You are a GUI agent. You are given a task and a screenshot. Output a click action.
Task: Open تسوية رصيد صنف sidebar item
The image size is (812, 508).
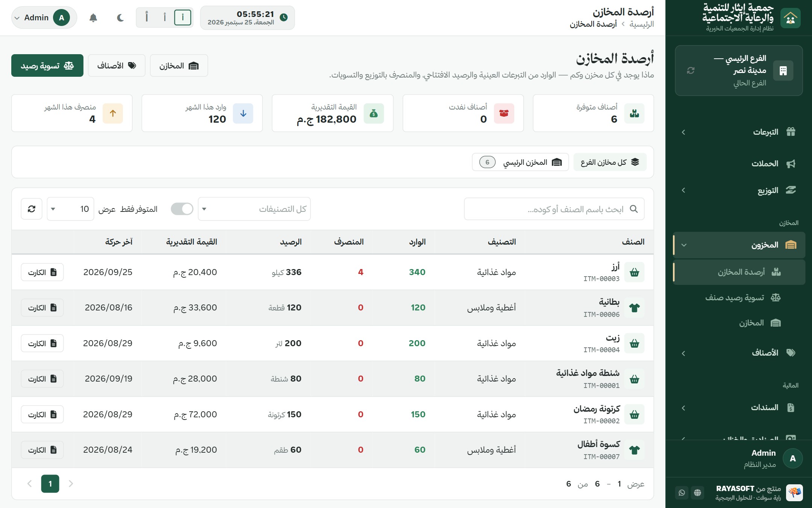pyautogui.click(x=739, y=298)
